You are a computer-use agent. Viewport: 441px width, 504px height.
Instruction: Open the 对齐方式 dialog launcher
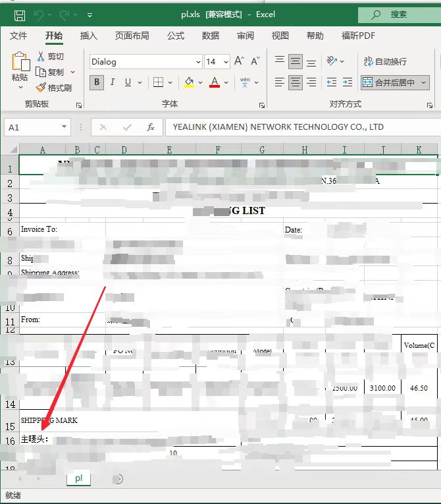coord(430,105)
